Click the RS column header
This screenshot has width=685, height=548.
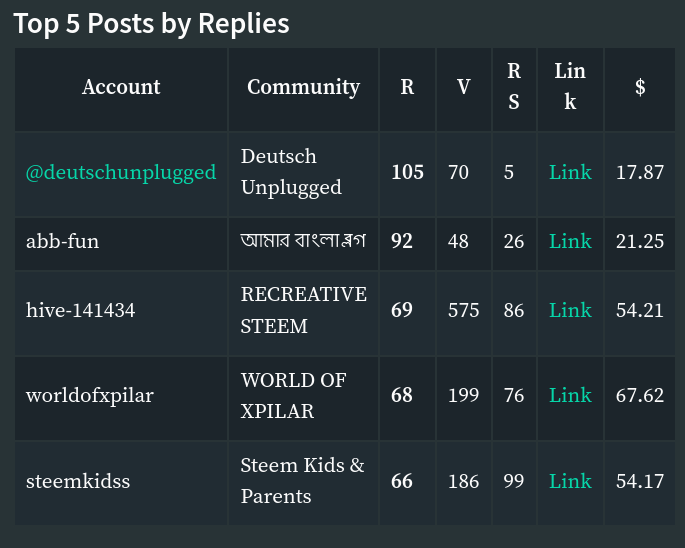pyautogui.click(x=514, y=87)
